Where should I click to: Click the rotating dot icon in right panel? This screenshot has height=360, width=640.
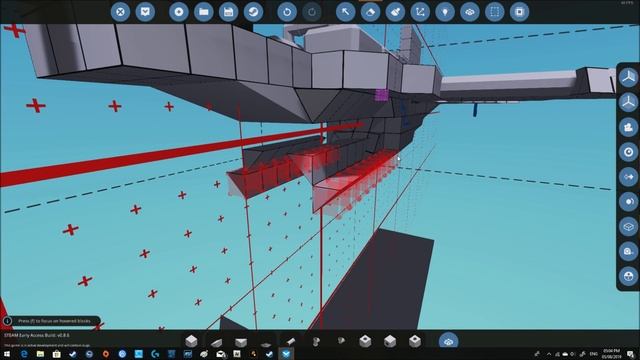click(629, 202)
